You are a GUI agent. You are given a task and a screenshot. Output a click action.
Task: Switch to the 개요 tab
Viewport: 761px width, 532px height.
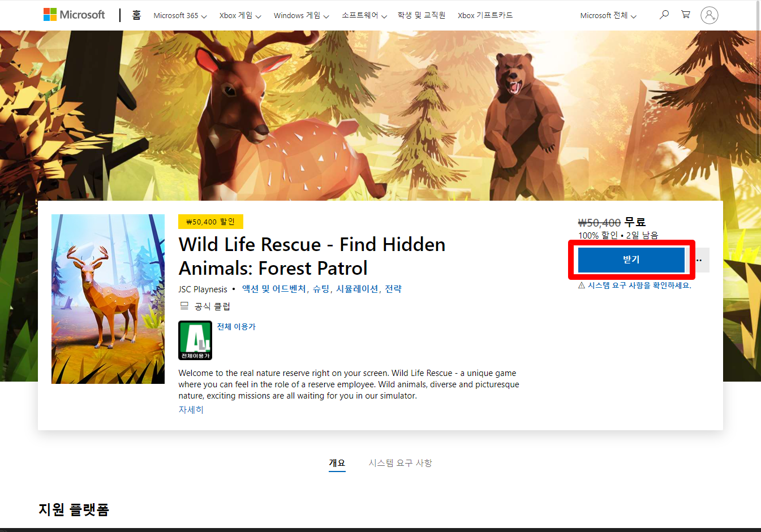pyautogui.click(x=337, y=463)
